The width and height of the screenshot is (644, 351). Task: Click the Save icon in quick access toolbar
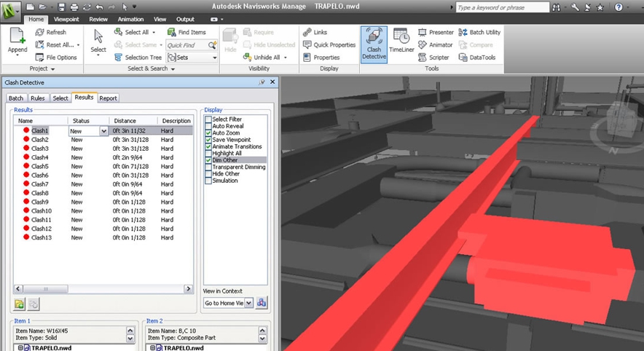tap(62, 7)
